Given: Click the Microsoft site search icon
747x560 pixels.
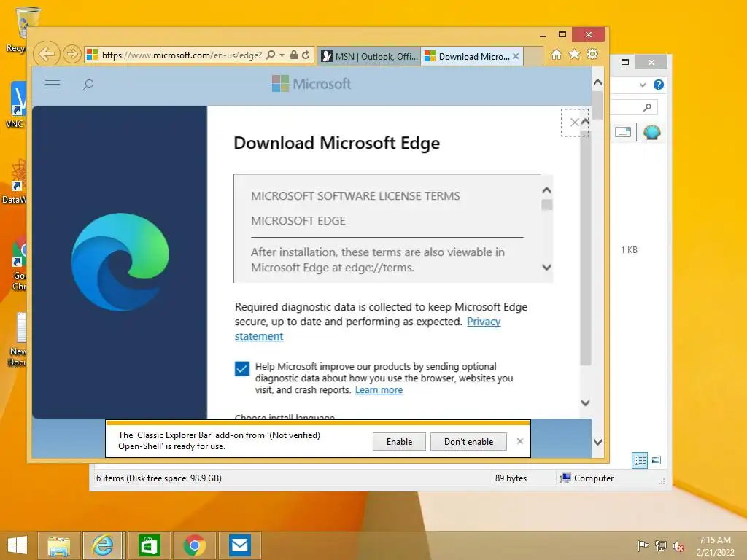Looking at the screenshot, I should pyautogui.click(x=88, y=85).
